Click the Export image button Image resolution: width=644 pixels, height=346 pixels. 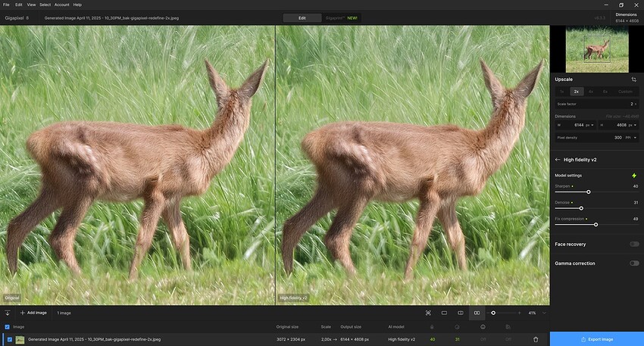tap(596, 339)
